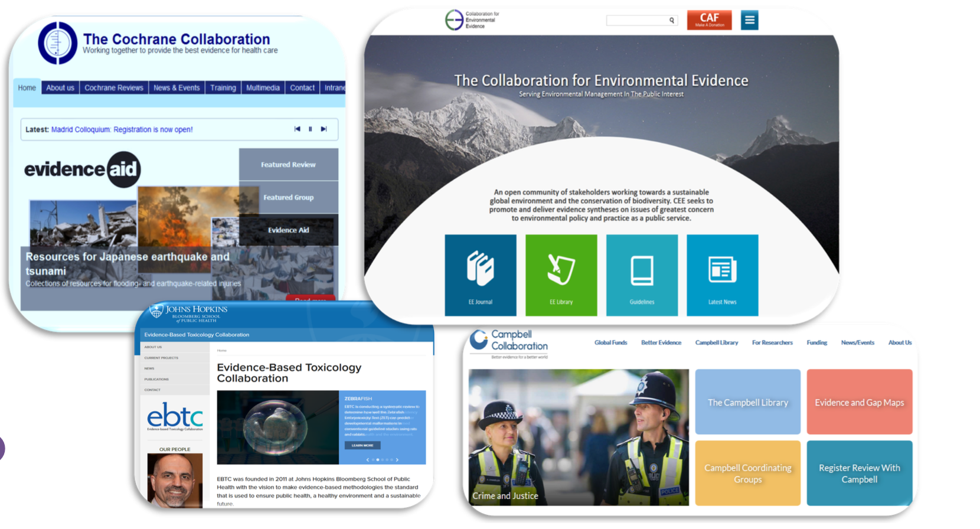Click the hamburger menu icon beside CAF

[749, 20]
